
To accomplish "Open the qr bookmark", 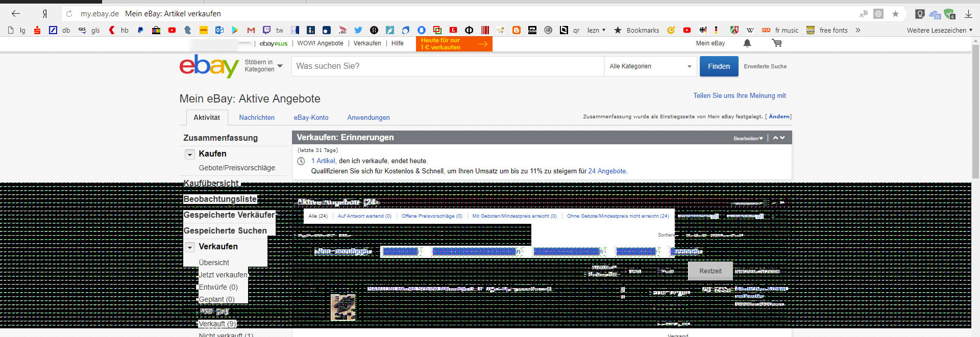I will point(570,30).
